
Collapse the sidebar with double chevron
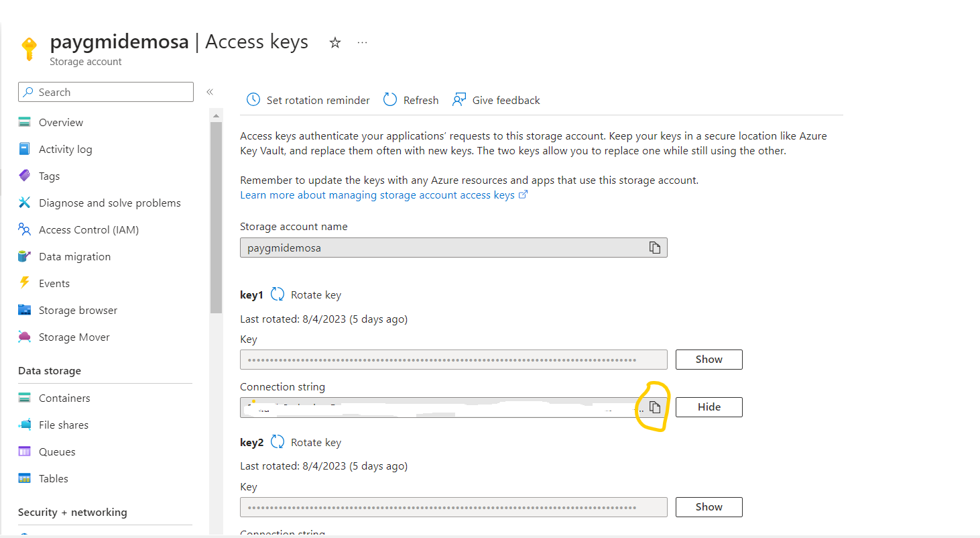coord(210,92)
